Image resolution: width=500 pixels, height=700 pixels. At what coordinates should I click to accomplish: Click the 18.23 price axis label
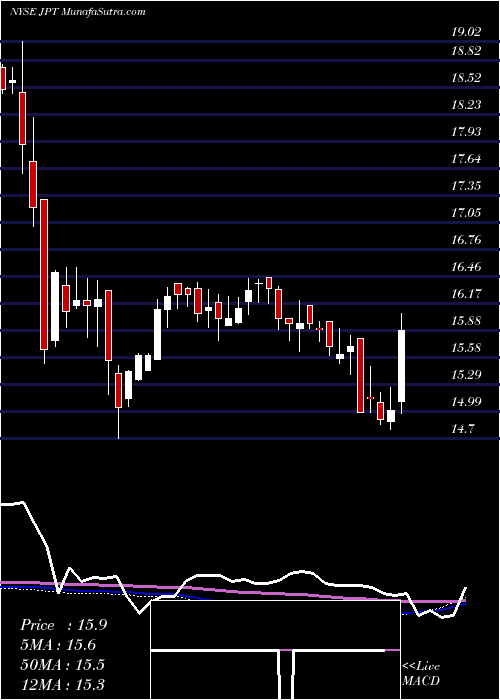click(x=466, y=104)
